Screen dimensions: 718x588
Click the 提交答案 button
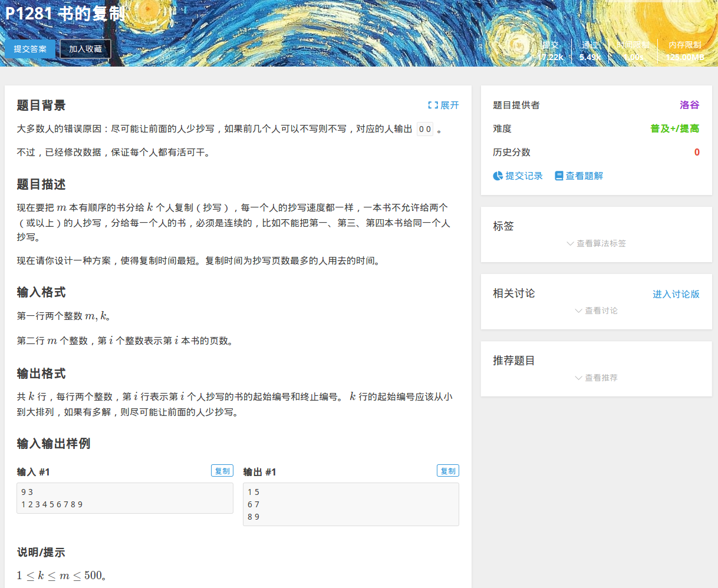click(x=30, y=49)
